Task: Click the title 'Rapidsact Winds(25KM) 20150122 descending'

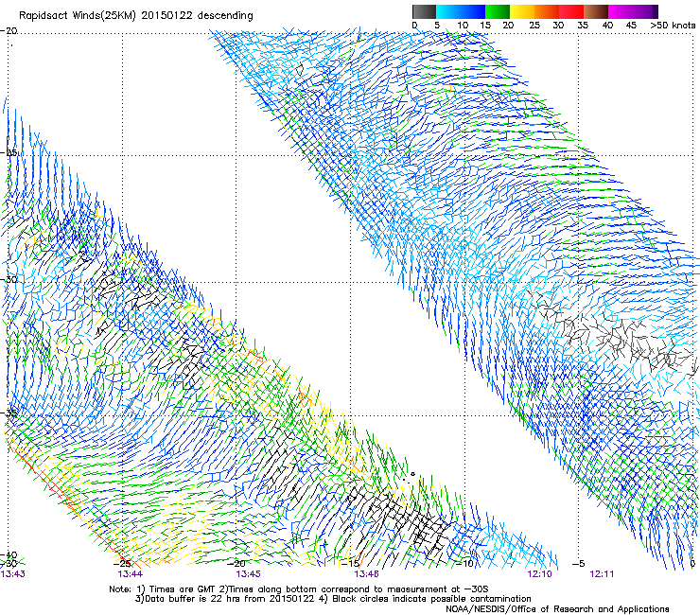Action: tap(135, 16)
